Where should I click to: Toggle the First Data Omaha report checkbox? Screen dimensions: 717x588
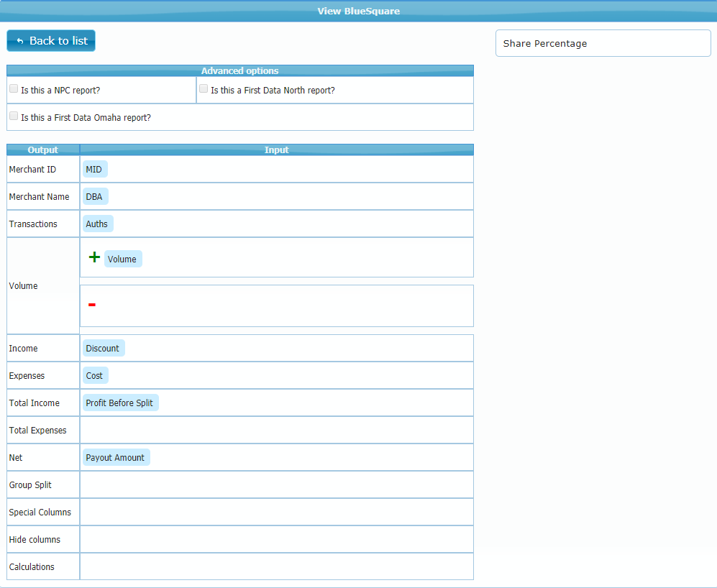pyautogui.click(x=14, y=116)
